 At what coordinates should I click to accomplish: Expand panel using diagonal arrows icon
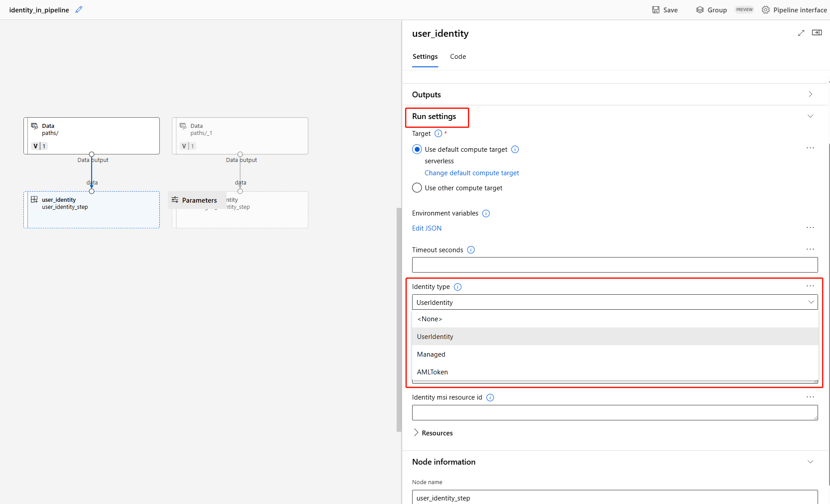pyautogui.click(x=801, y=33)
